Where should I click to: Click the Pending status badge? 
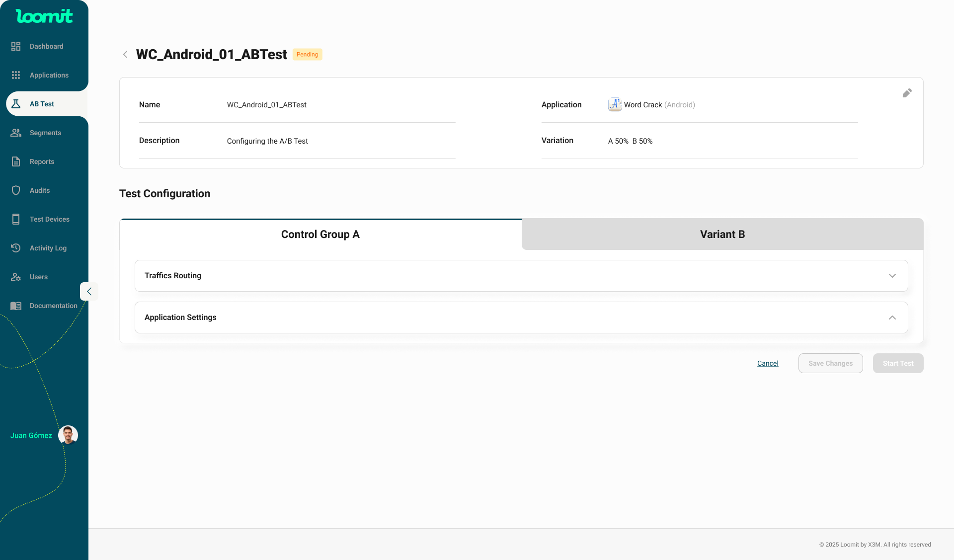307,55
